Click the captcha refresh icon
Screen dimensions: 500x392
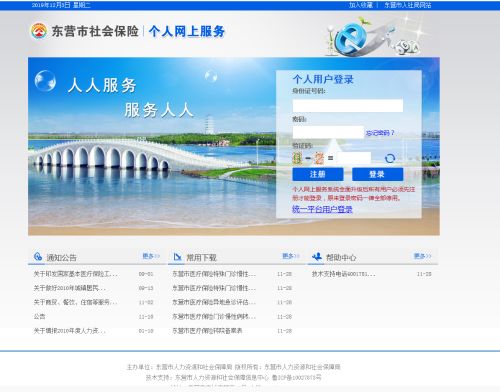tap(390, 158)
